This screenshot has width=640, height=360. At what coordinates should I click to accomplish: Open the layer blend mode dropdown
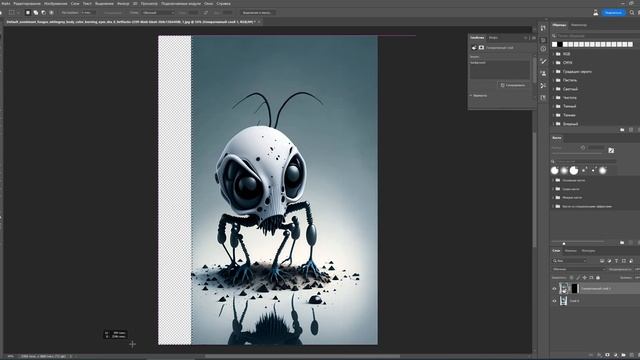pyautogui.click(x=579, y=269)
